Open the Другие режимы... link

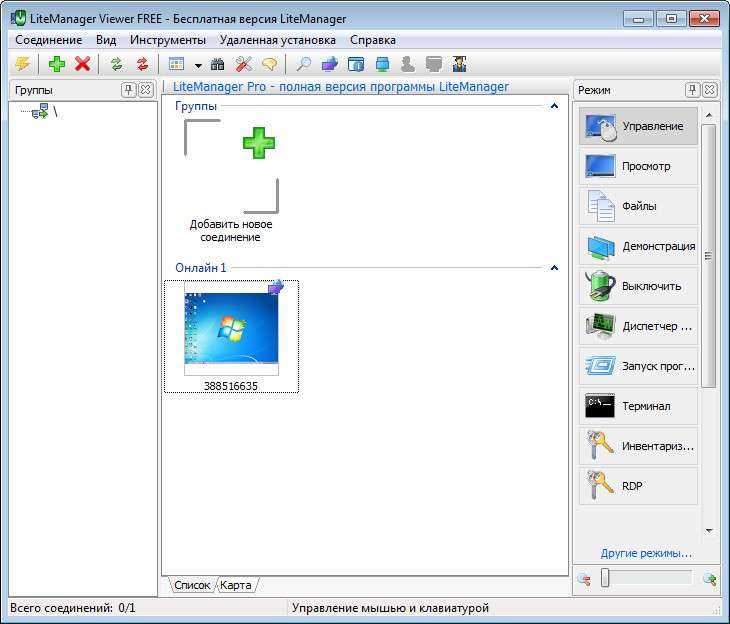tap(646, 553)
